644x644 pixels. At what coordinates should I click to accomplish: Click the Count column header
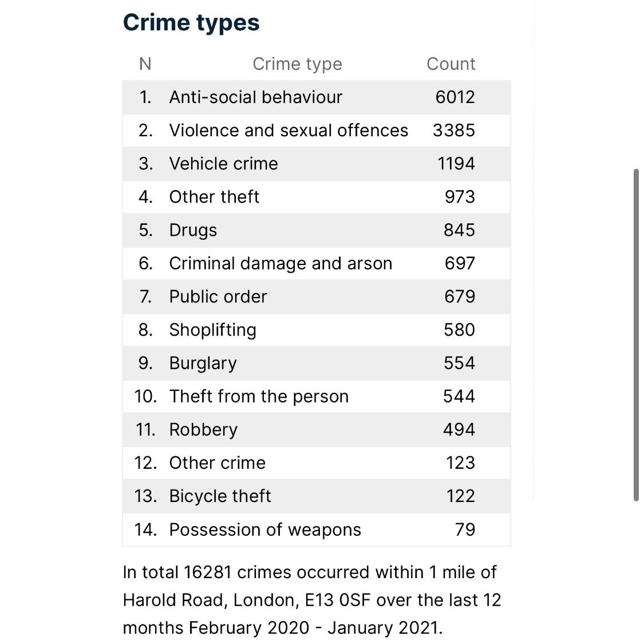451,64
